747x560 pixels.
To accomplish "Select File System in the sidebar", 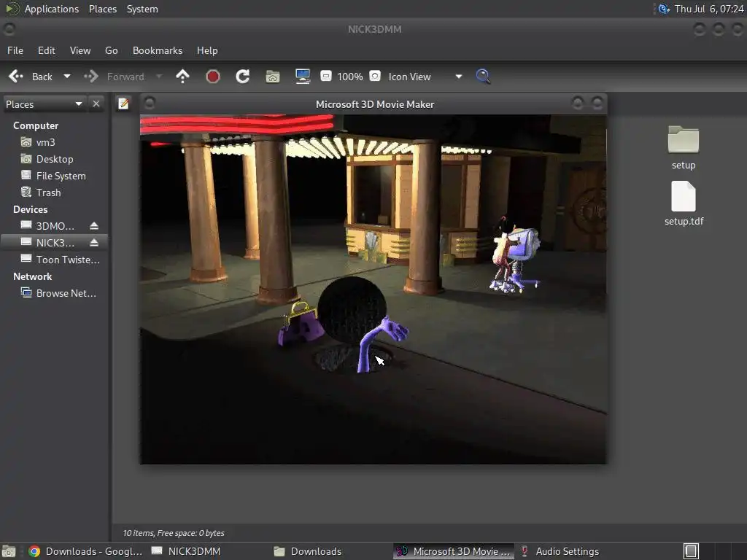I will pos(54,176).
